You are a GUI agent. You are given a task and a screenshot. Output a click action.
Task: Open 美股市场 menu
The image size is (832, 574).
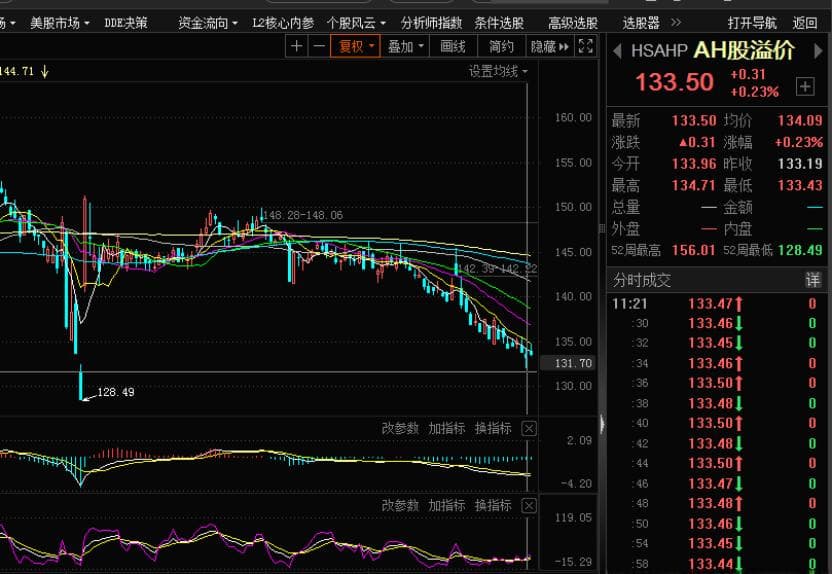coord(59,23)
